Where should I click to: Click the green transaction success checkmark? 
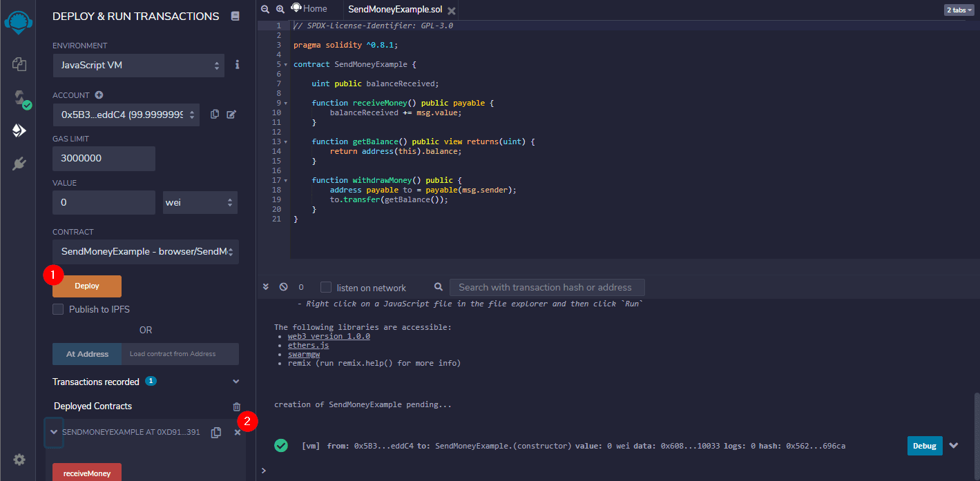[281, 446]
